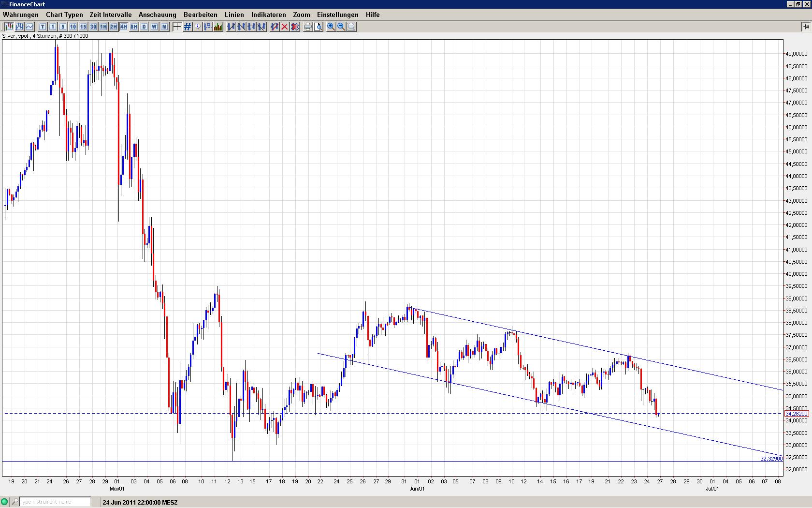This screenshot has height=508, width=812.
Task: Select the horizontal line tool
Action: [251, 27]
